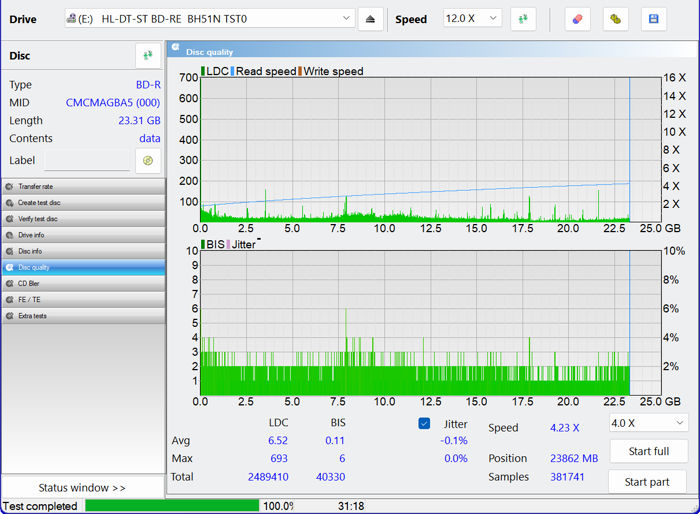The height and width of the screenshot is (514, 700).
Task: Click the Drive info disc icon
Action: [9, 235]
